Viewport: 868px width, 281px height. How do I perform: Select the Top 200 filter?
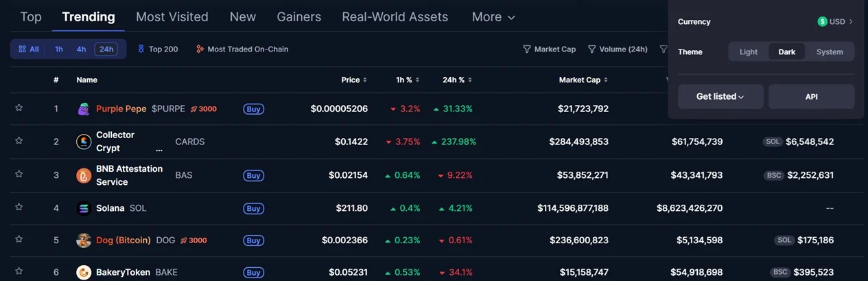click(158, 49)
